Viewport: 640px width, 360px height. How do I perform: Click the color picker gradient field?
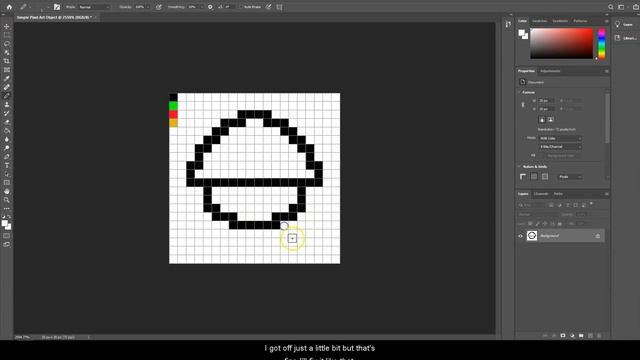click(561, 43)
